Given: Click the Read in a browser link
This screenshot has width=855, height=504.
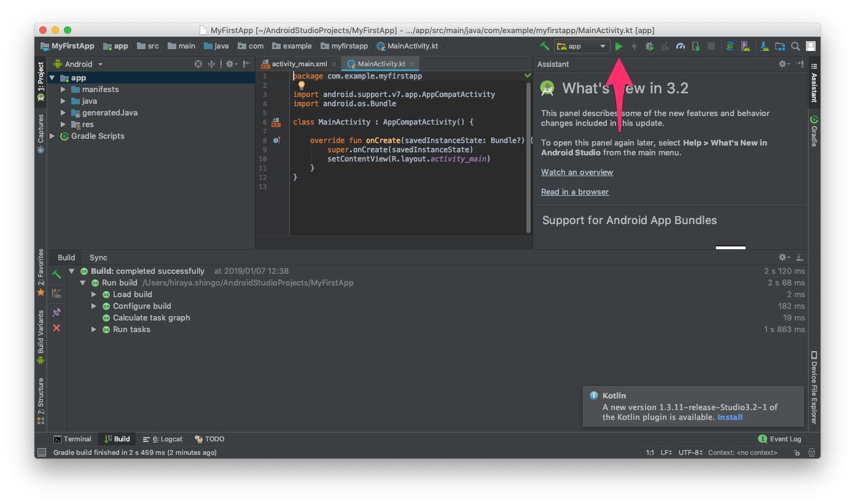Looking at the screenshot, I should (x=575, y=192).
